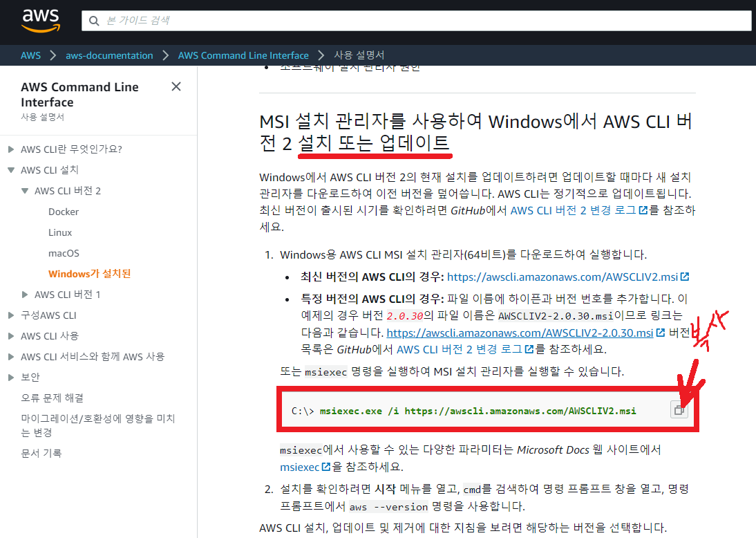Open AWS CLI 버전 2 변경 로그 link in intro

click(x=574, y=210)
